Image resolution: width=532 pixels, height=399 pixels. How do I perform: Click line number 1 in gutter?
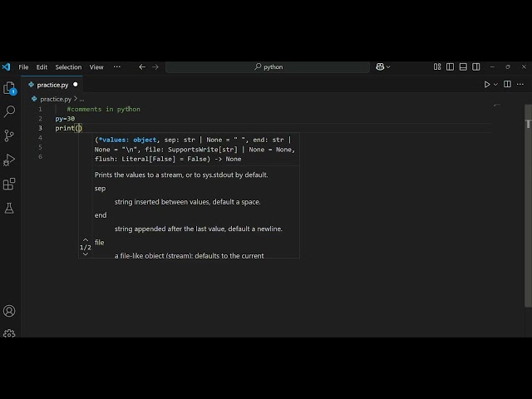(40, 109)
